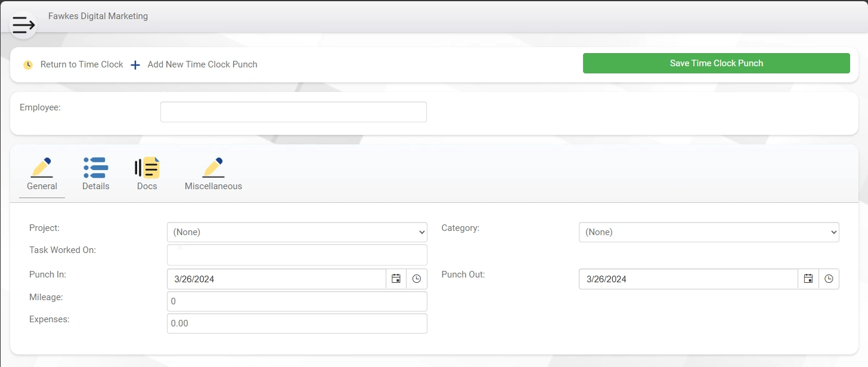Click the Task Worked On: label
This screenshot has height=367, width=868.
pos(63,250)
